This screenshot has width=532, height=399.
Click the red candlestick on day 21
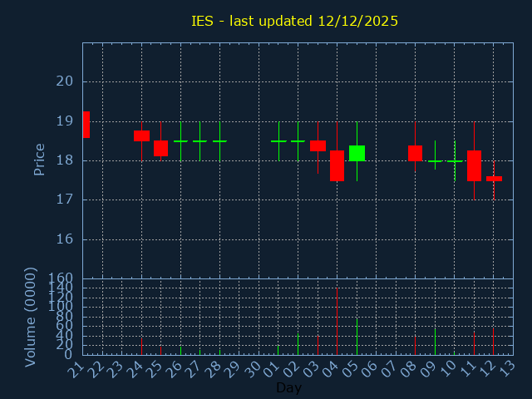(86, 125)
